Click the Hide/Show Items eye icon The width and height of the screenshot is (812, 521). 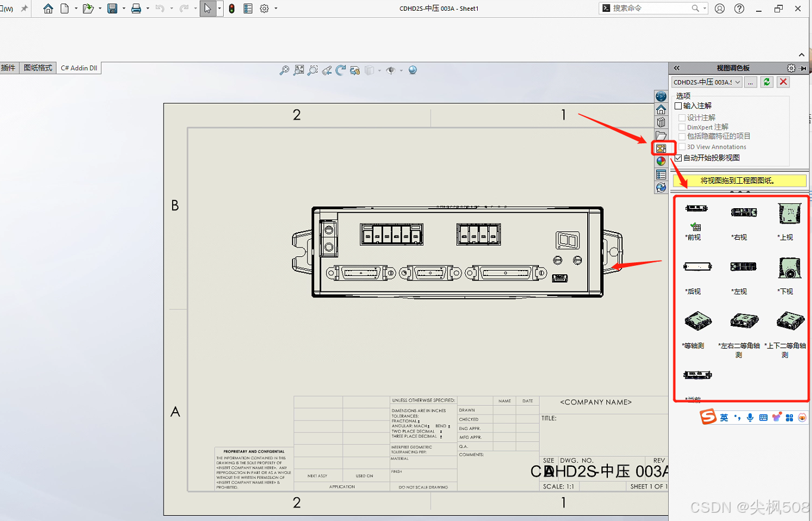(x=390, y=70)
